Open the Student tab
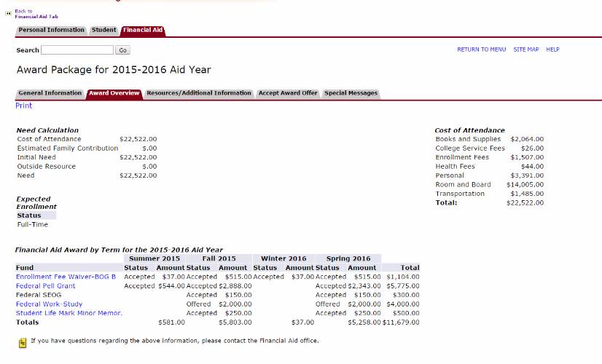The image size is (602, 364). 103,30
